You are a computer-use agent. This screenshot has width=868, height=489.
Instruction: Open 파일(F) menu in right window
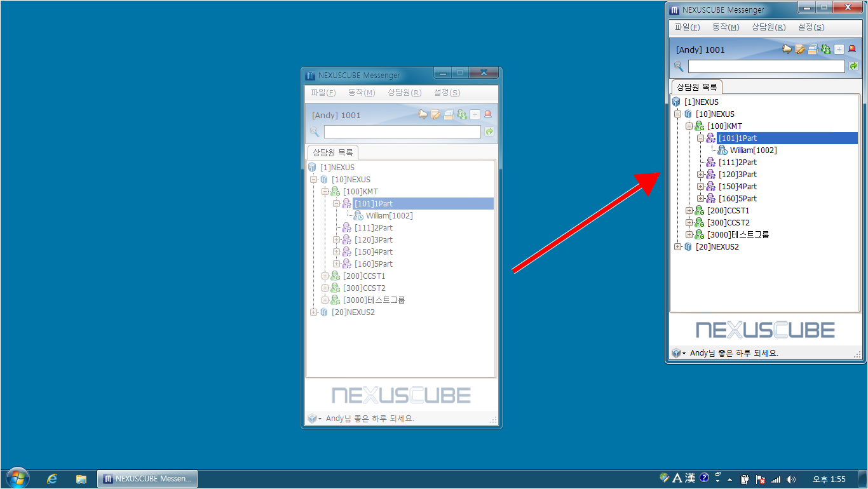point(688,27)
